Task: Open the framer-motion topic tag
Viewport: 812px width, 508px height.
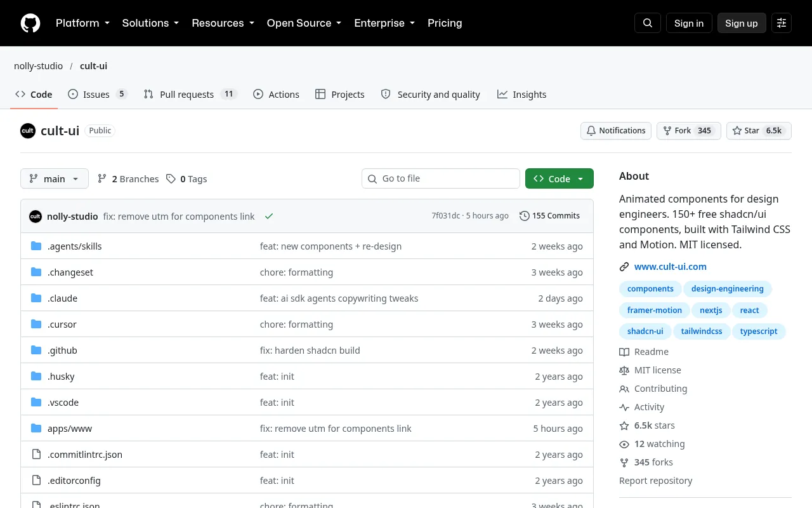Action: click(655, 311)
